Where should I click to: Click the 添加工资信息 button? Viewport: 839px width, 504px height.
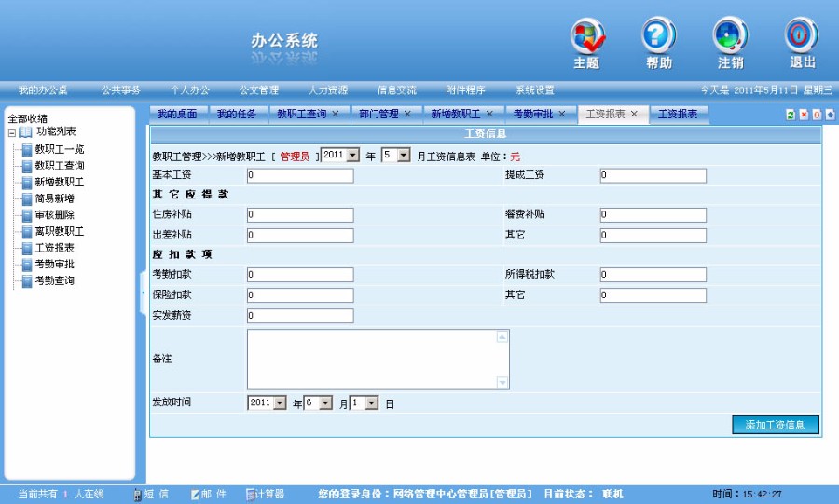(x=775, y=425)
